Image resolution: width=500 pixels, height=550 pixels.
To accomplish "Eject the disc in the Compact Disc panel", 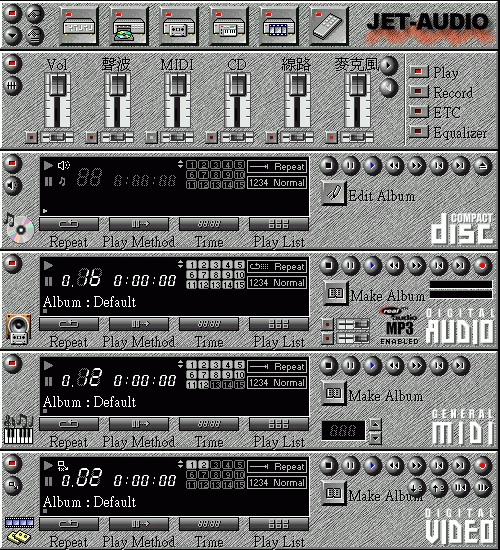I will pos(482,166).
